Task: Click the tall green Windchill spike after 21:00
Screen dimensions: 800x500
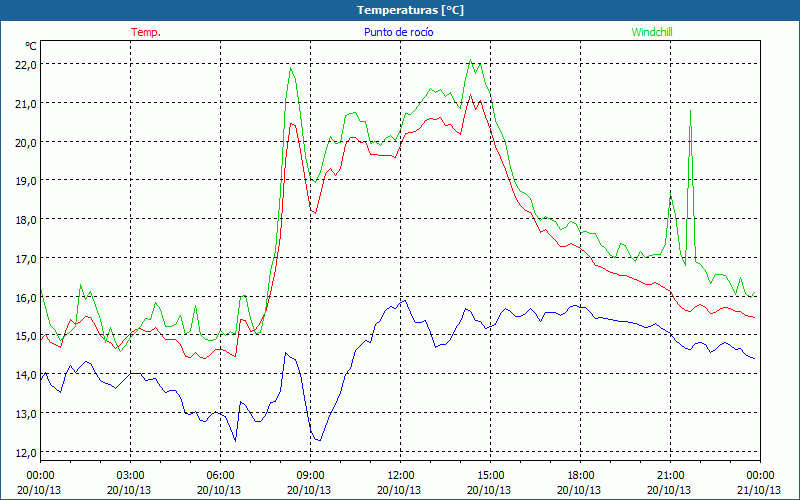Action: pyautogui.click(x=690, y=111)
